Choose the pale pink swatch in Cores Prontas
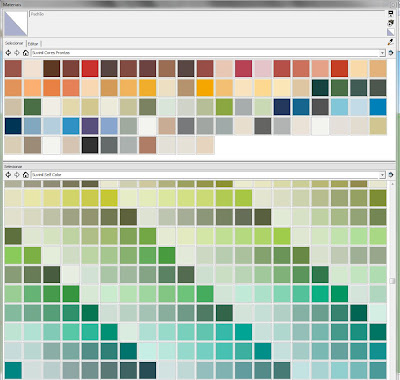 coord(263,69)
